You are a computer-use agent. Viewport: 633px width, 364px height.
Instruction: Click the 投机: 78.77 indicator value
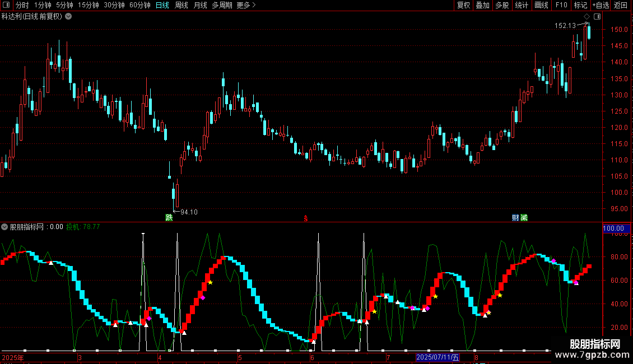pos(83,227)
